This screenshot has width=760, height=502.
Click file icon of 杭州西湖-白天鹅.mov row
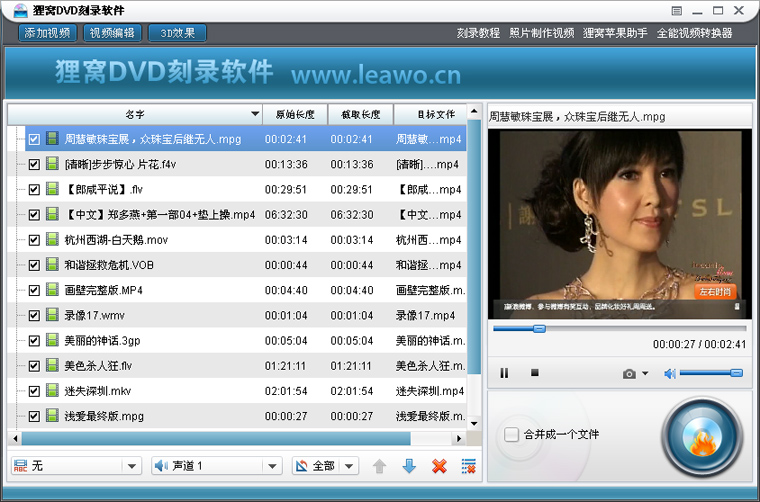click(52, 239)
